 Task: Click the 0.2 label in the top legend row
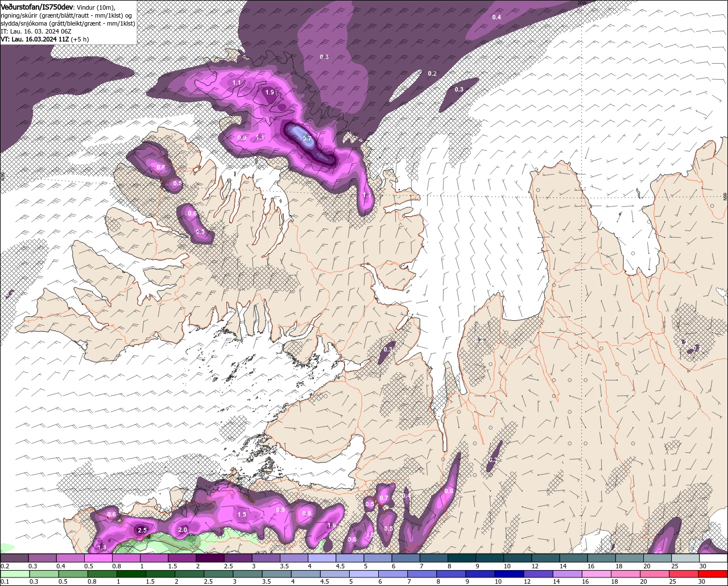click(x=5, y=566)
